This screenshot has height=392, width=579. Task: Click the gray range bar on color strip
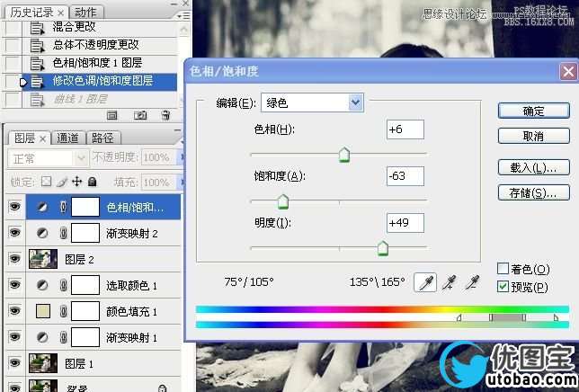click(x=508, y=317)
